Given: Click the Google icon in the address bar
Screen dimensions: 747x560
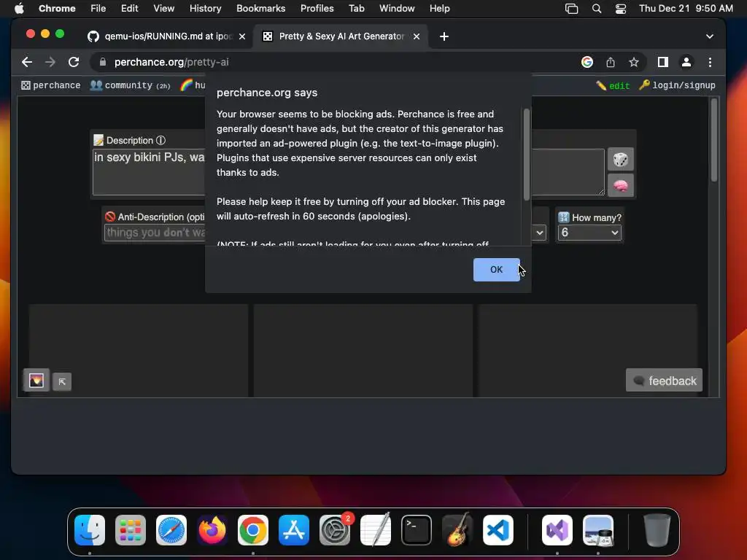Looking at the screenshot, I should click(x=587, y=62).
